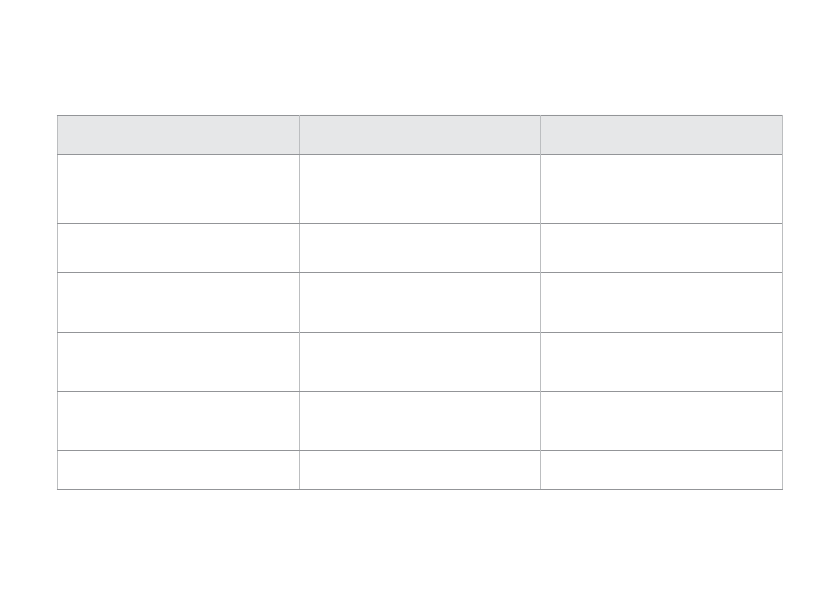Click the first column's gray header cell
Screen dimensions: 839x595
[178, 135]
